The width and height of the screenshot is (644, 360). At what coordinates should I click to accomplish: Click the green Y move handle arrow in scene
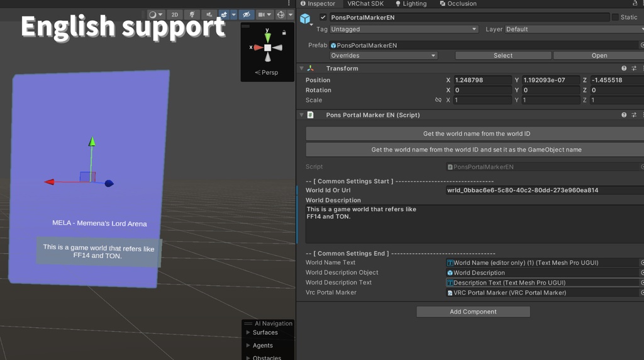(x=92, y=142)
